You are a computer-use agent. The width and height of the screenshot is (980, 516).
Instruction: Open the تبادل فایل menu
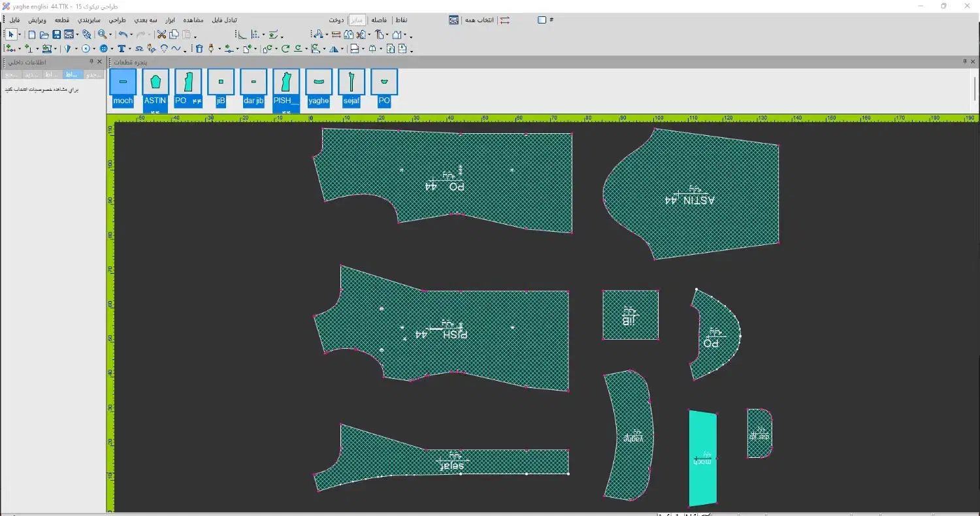[224, 20]
